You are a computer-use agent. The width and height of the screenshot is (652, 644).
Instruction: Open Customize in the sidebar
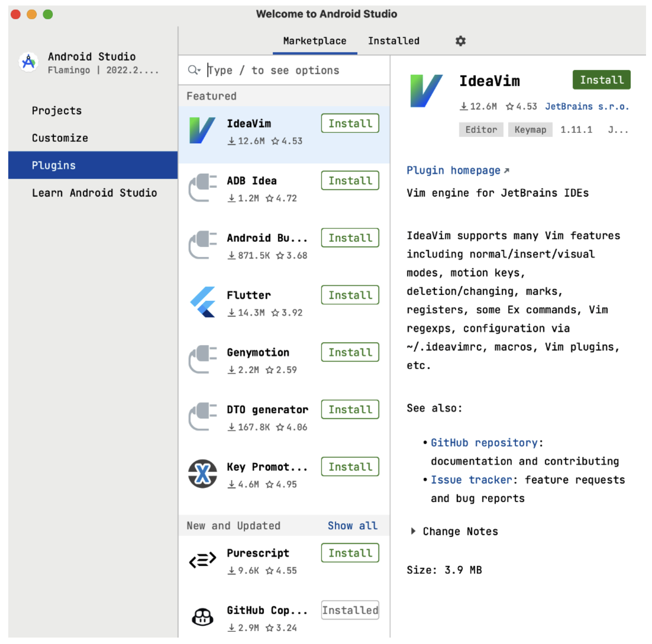pyautogui.click(x=60, y=138)
